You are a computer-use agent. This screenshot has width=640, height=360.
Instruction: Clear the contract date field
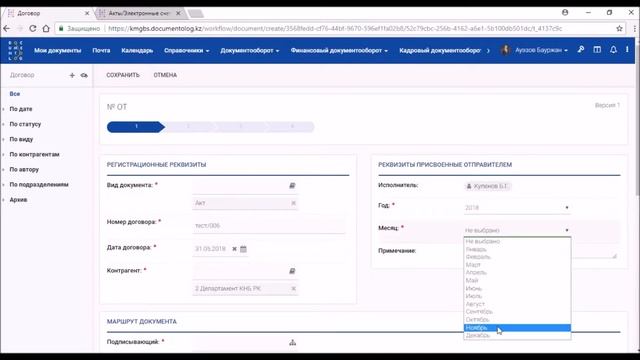(x=234, y=249)
